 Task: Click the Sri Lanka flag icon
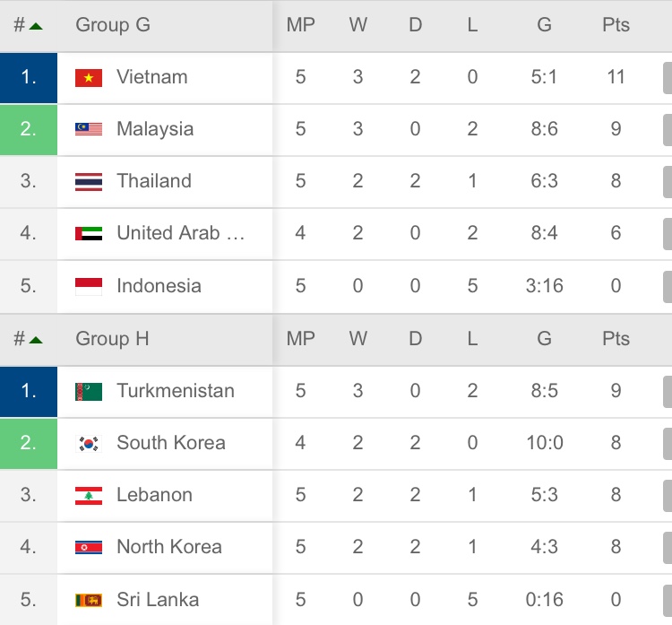coord(89,600)
